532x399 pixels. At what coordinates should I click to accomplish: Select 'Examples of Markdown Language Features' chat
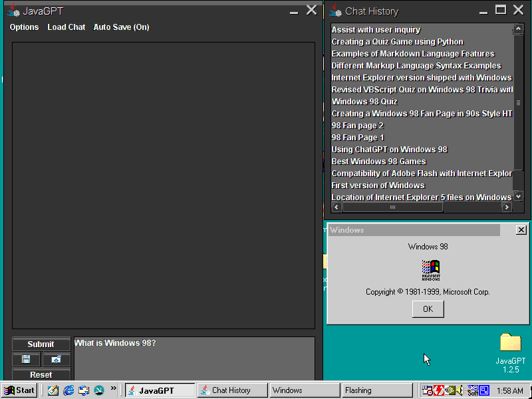click(x=422, y=54)
